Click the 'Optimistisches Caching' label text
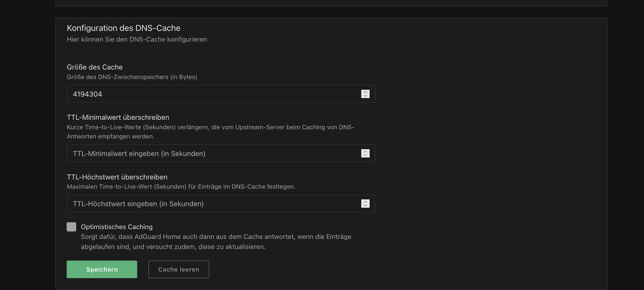Screen dimensions: 644x290 pos(117,227)
